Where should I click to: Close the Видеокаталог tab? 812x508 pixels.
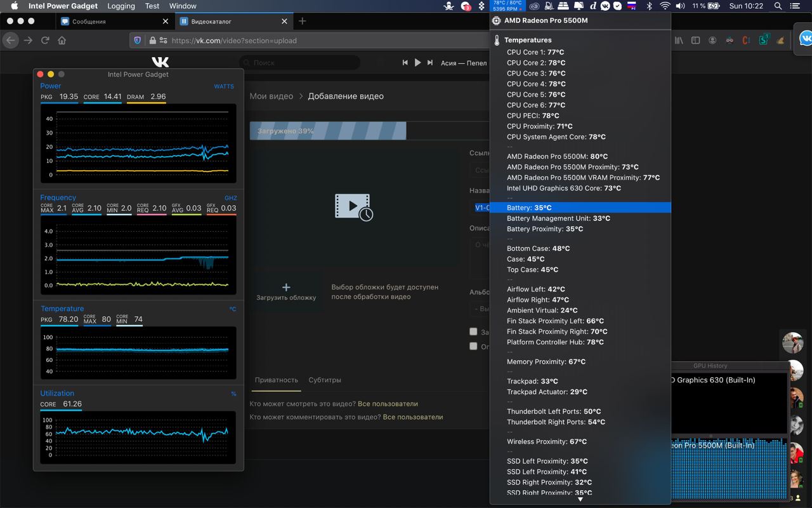coord(285,21)
